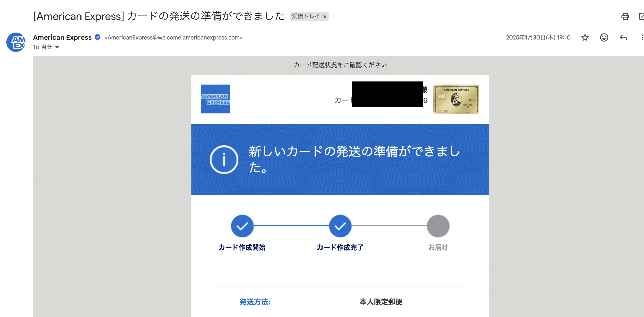Star the American Express email
644x317 pixels.
tap(585, 37)
